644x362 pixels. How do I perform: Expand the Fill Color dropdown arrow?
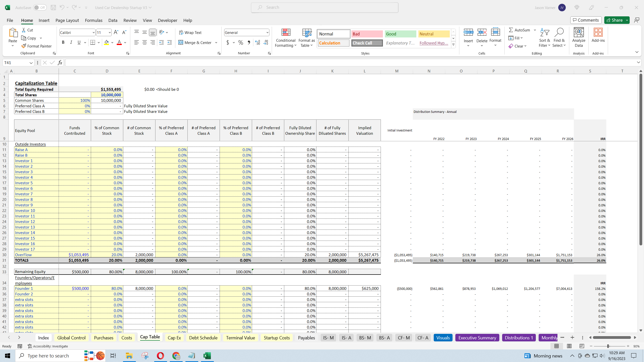point(112,42)
